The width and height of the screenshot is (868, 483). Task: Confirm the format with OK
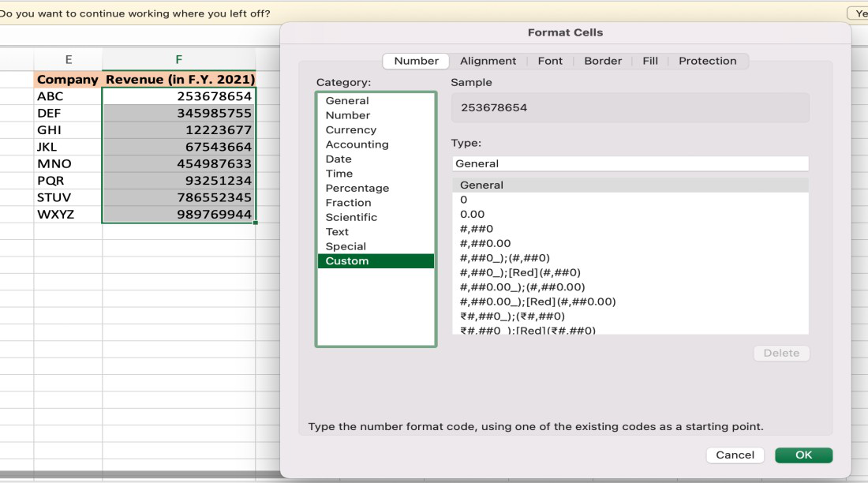tap(804, 455)
